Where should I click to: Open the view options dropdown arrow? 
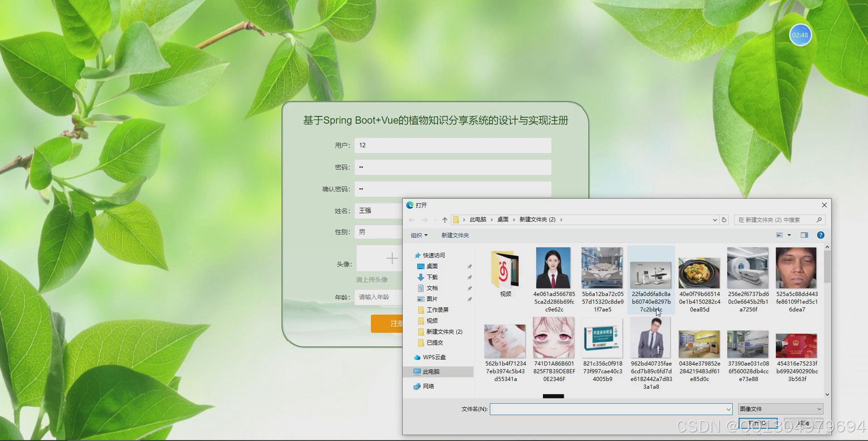(x=789, y=235)
